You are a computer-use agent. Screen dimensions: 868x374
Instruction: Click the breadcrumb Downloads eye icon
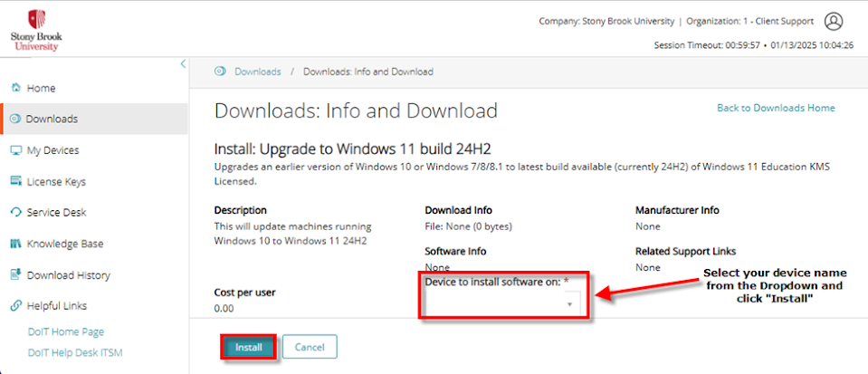tap(220, 72)
